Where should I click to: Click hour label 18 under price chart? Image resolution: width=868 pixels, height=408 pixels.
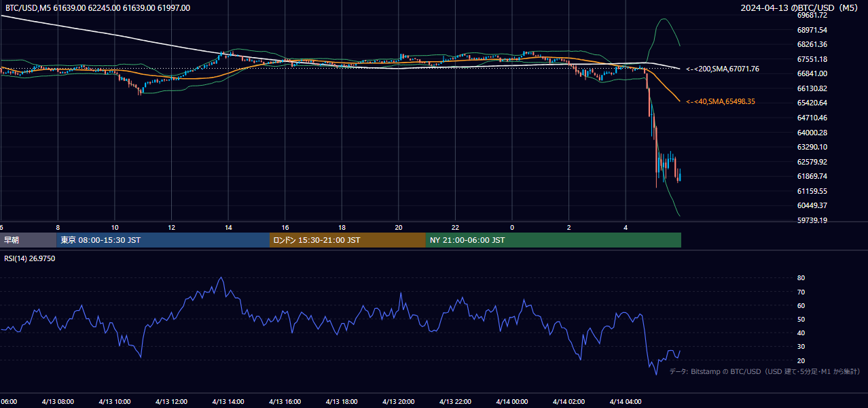(x=342, y=227)
